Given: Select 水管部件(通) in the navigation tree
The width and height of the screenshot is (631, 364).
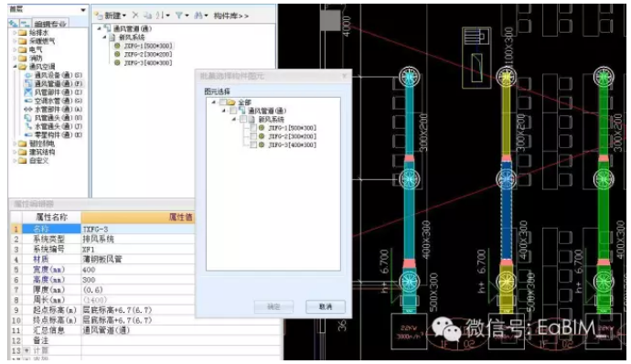Looking at the screenshot, I should tap(53, 109).
